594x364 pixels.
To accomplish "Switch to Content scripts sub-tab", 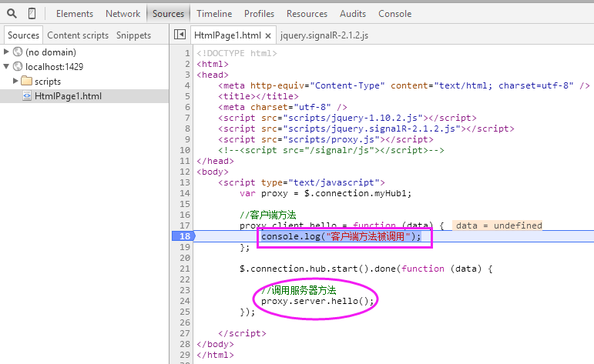I will click(x=78, y=35).
